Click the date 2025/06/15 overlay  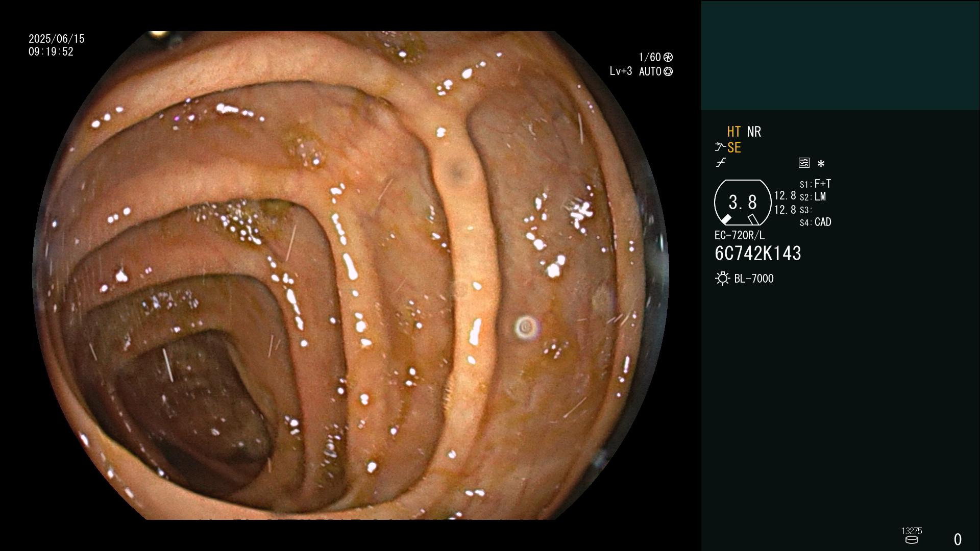57,39
